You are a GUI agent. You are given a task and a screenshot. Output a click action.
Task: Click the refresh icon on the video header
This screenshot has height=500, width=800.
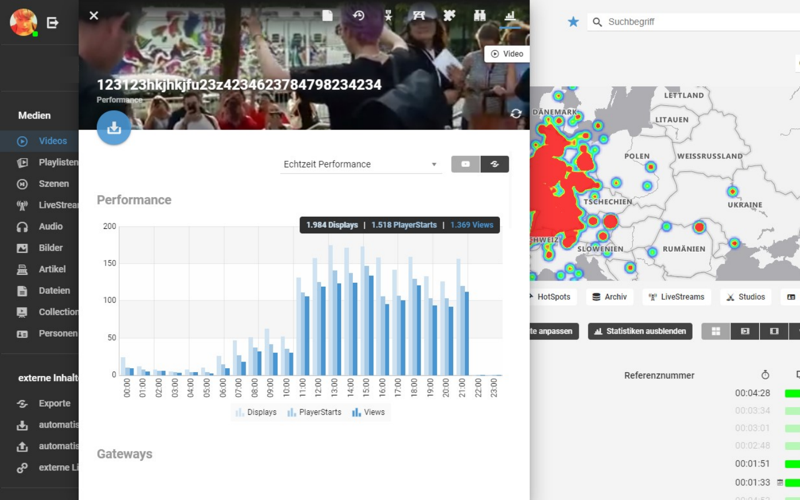[x=516, y=113]
